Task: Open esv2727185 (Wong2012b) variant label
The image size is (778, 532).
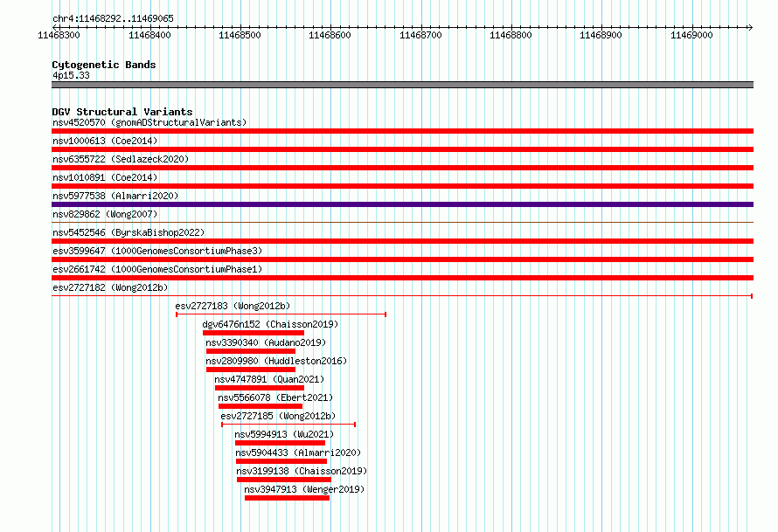Action: pyautogui.click(x=278, y=416)
